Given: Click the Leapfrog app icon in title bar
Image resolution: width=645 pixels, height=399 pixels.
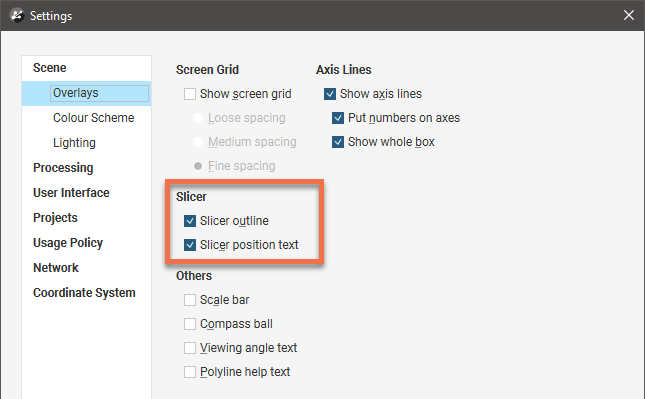Looking at the screenshot, I should point(17,15).
